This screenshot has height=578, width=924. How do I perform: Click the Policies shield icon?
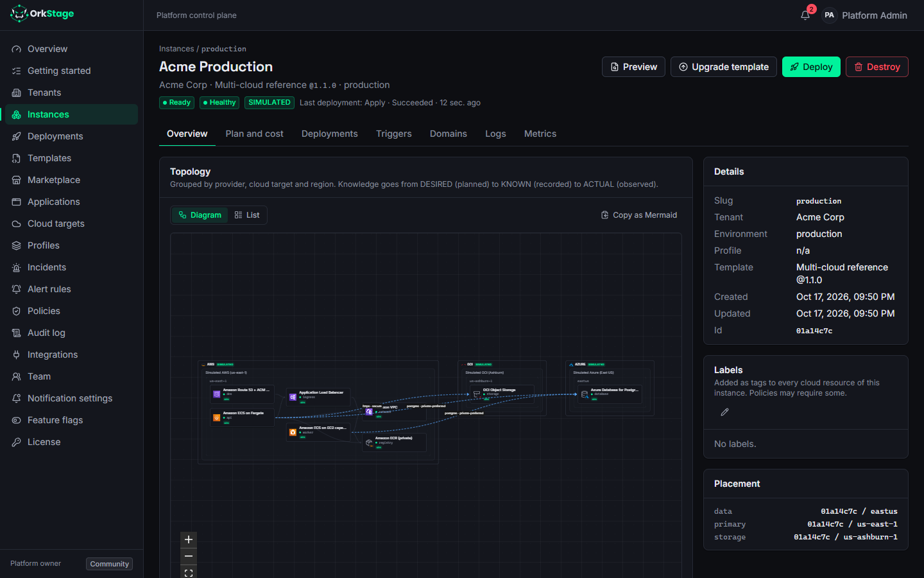point(17,311)
